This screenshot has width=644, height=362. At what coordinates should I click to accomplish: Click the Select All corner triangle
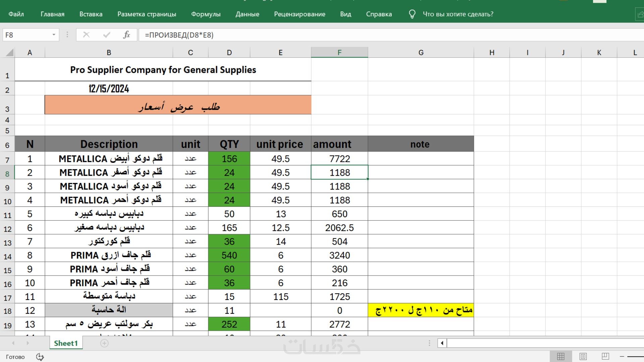10,52
